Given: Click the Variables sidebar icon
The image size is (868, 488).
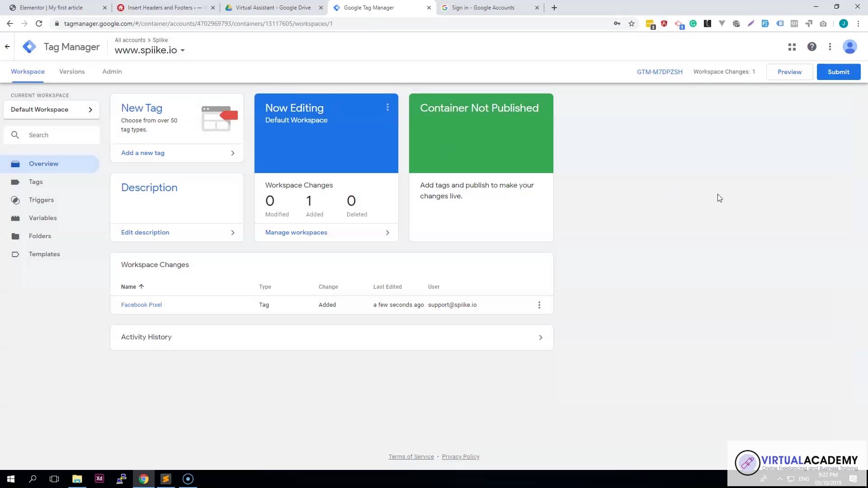Looking at the screenshot, I should pos(15,218).
